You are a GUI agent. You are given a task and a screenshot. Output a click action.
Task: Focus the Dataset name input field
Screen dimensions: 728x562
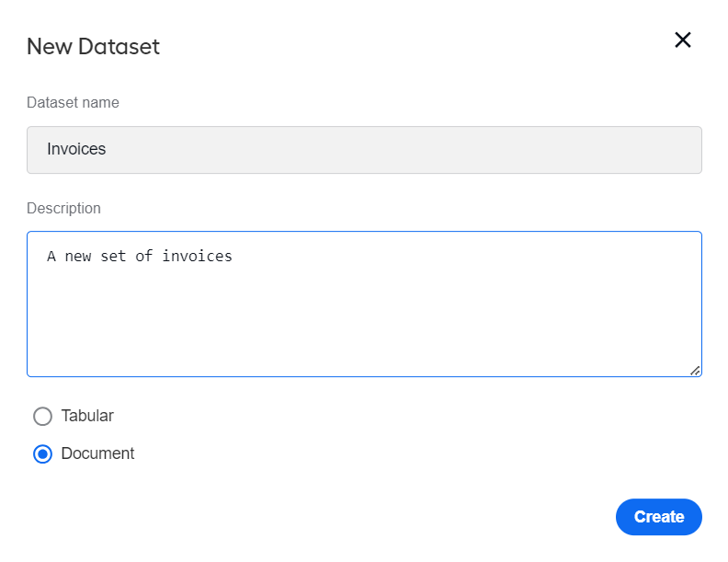click(364, 150)
